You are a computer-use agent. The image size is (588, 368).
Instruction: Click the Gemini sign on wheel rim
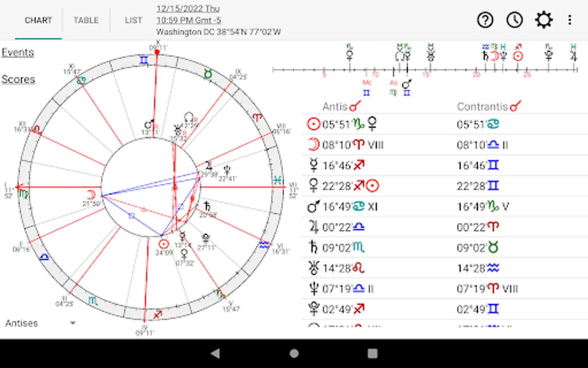point(143,61)
